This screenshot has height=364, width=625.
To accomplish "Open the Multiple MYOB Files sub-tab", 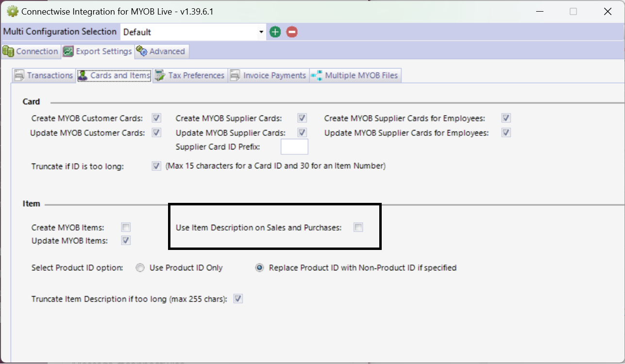I will click(355, 75).
